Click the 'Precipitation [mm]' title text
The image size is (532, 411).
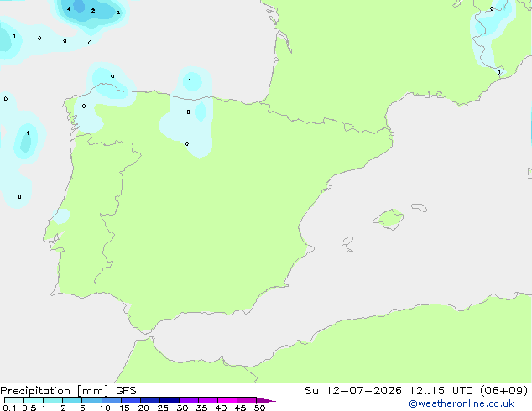pyautogui.click(x=55, y=391)
